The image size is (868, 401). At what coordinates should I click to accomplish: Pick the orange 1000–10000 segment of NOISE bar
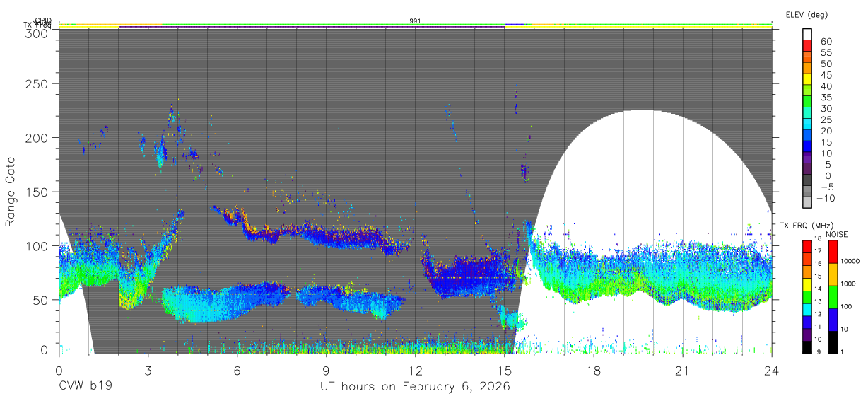point(832,274)
